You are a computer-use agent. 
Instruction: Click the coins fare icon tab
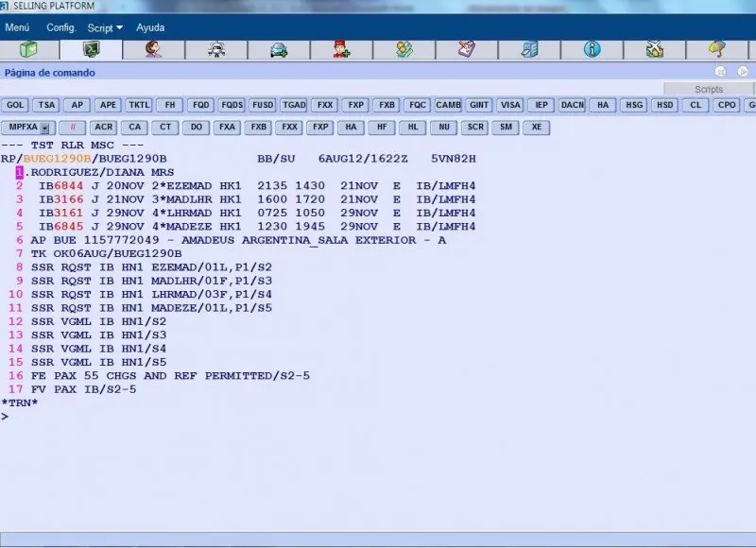pos(404,49)
